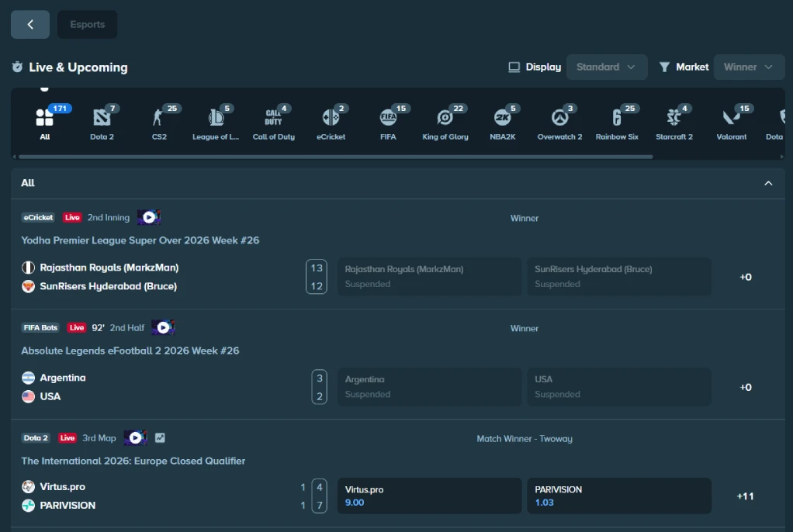This screenshot has height=532, width=793.
Task: Watch the eCricket live stream icon
Action: [x=149, y=217]
